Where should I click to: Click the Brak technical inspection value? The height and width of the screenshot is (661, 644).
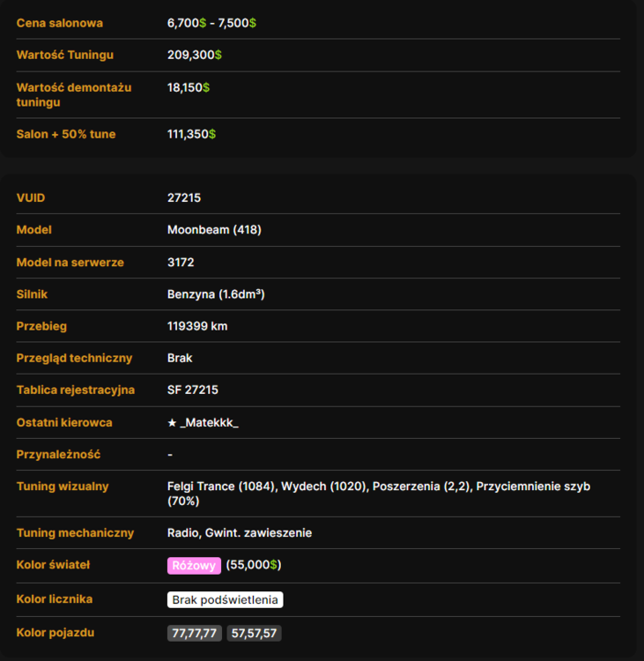(180, 358)
